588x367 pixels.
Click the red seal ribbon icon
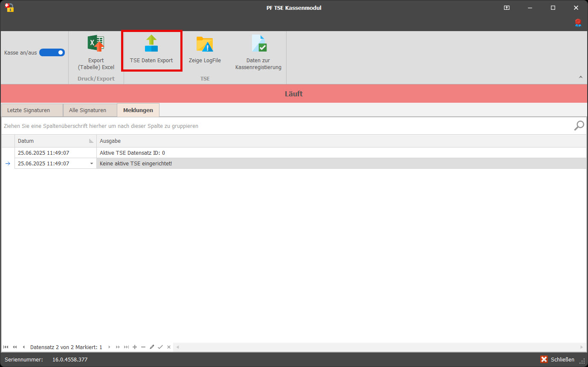(x=578, y=23)
